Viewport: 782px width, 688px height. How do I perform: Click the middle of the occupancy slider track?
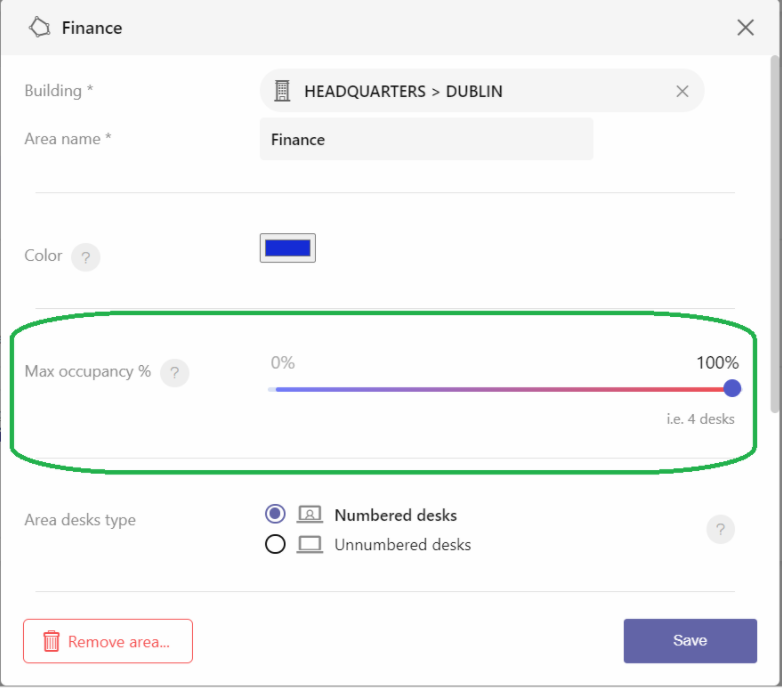(x=500, y=389)
